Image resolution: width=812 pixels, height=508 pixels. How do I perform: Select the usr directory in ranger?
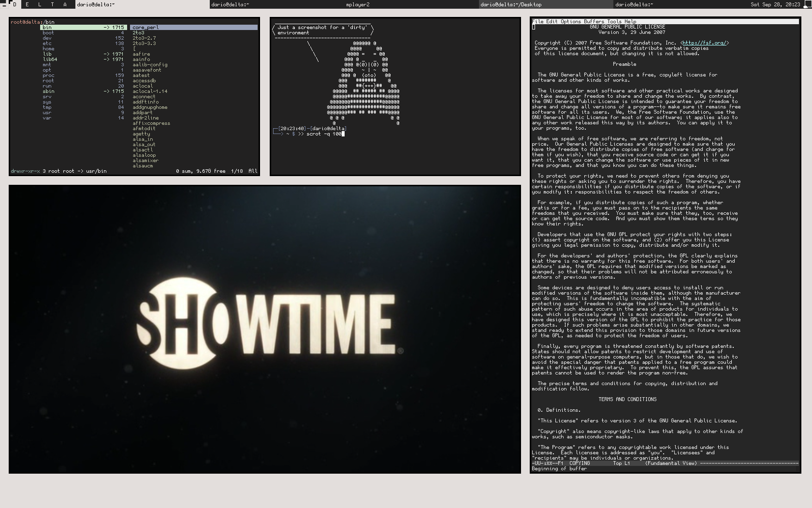pyautogui.click(x=84, y=113)
